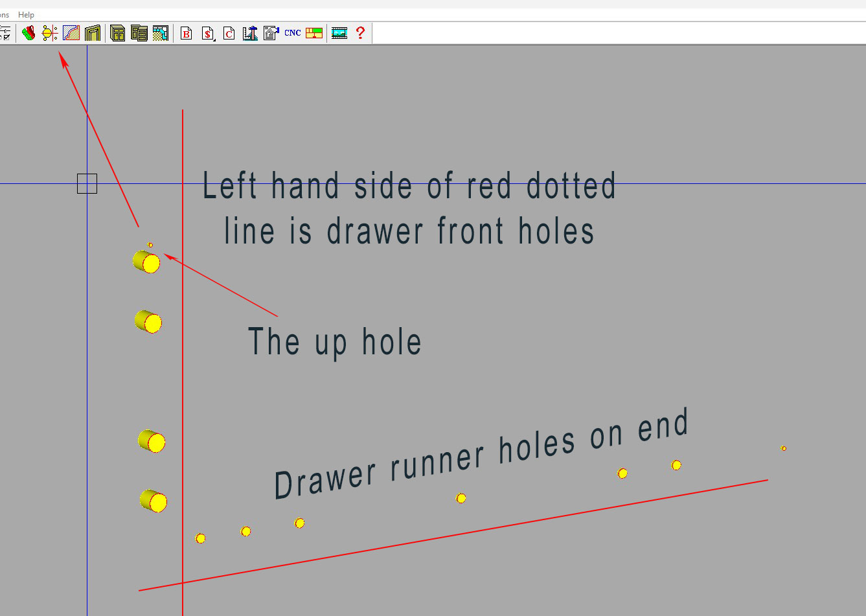Open the molding profile editor icon
866x616 pixels.
71,33
